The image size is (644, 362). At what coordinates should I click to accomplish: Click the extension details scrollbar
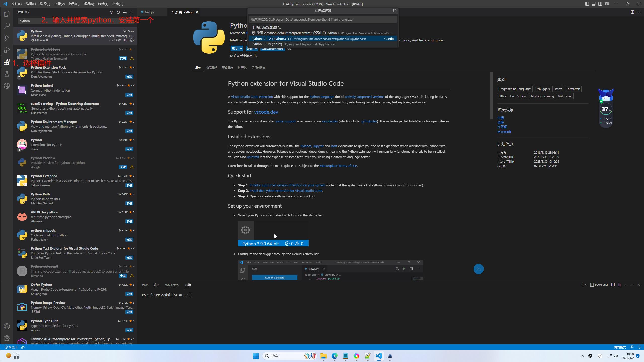[491, 96]
